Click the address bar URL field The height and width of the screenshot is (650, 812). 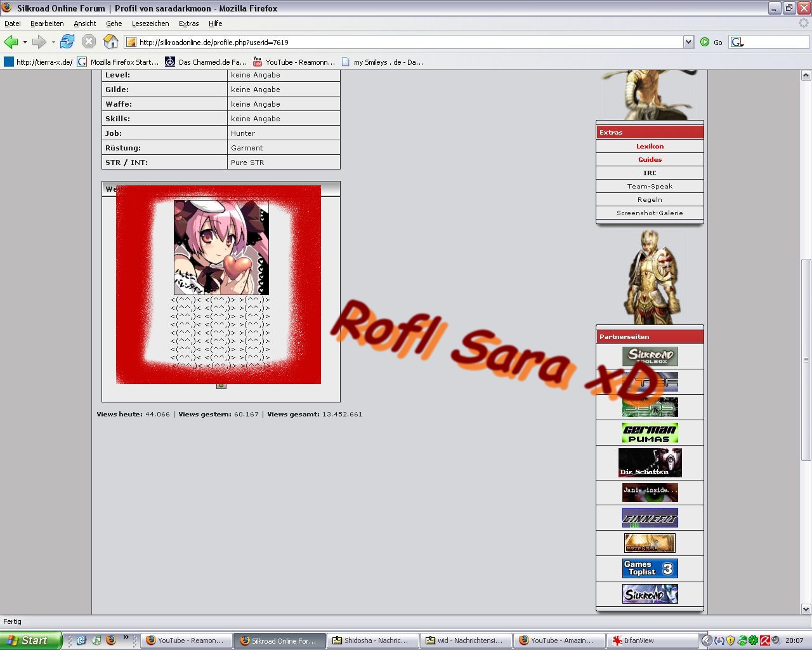pyautogui.click(x=406, y=42)
